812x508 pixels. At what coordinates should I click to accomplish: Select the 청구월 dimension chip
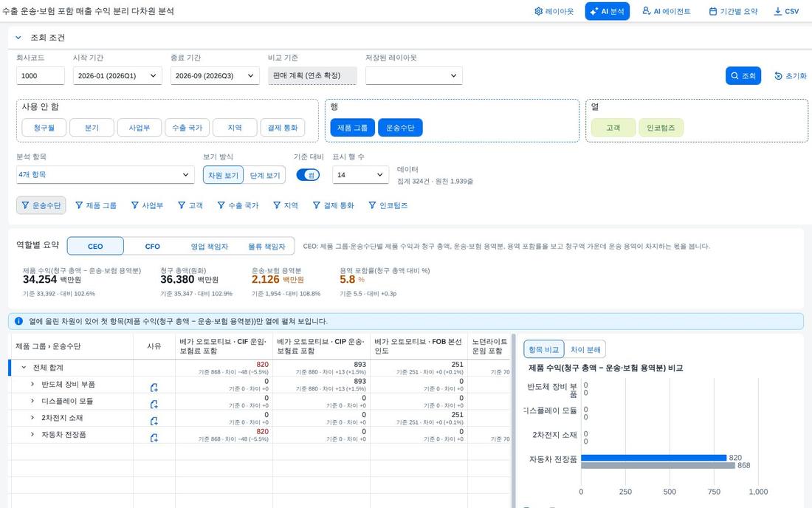(44, 128)
